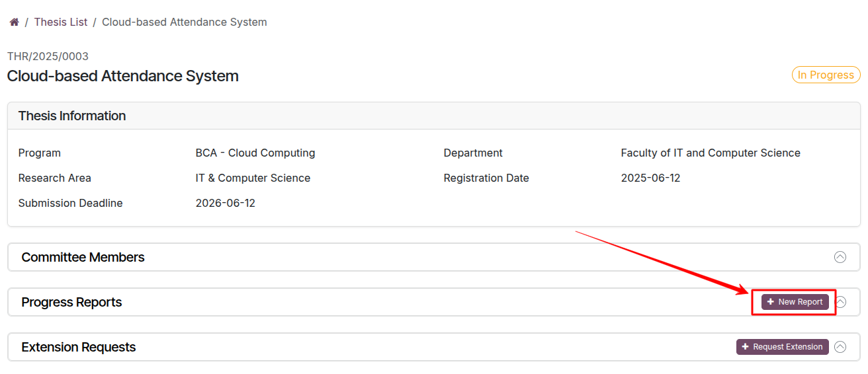The height and width of the screenshot is (374, 868).
Task: Open the Thesis List breadcrumb link
Action: coord(61,22)
